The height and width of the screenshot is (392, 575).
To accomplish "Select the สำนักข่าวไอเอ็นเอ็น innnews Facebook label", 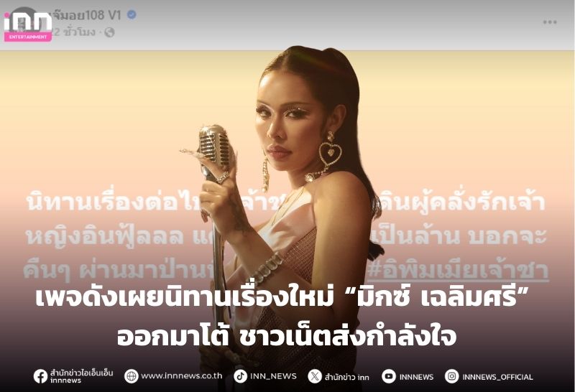I will point(81,376).
